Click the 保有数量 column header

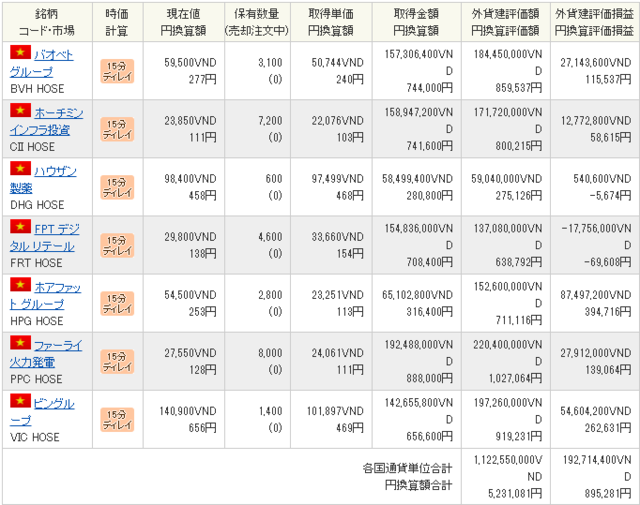click(257, 22)
